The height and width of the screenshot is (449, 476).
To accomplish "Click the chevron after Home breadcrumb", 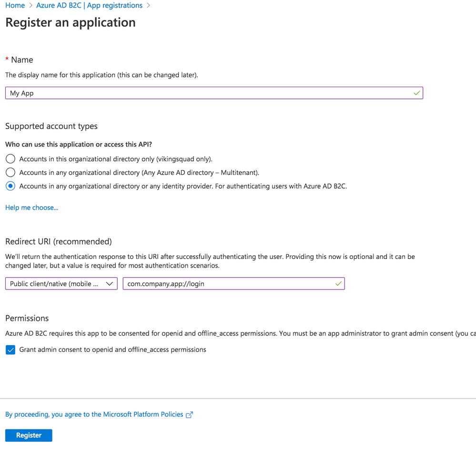I will [x=30, y=6].
